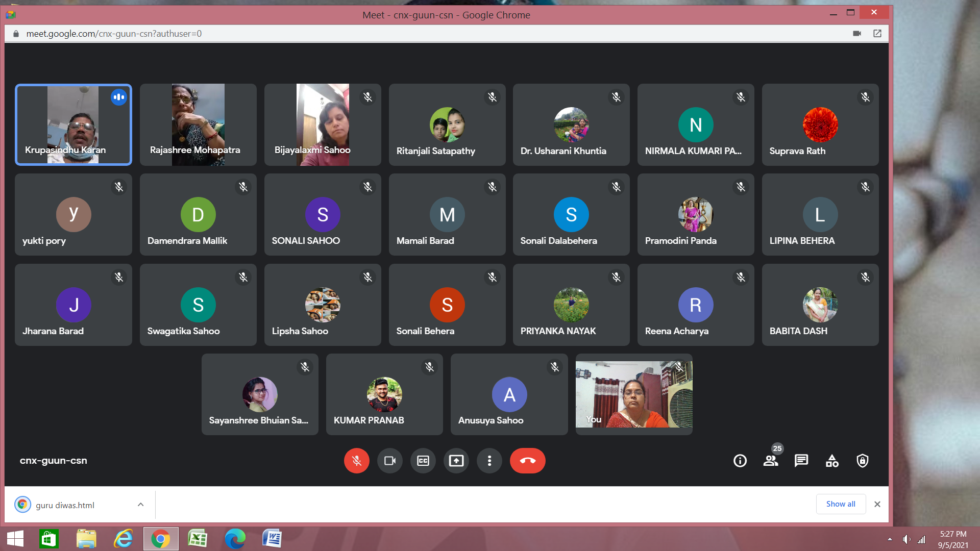Image resolution: width=980 pixels, height=551 pixels.
Task: Click Damendrara Mallik's green D avatar
Action: coord(198,214)
